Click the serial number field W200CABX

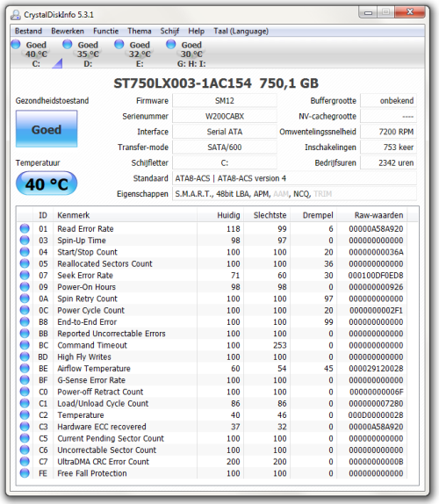[225, 116]
